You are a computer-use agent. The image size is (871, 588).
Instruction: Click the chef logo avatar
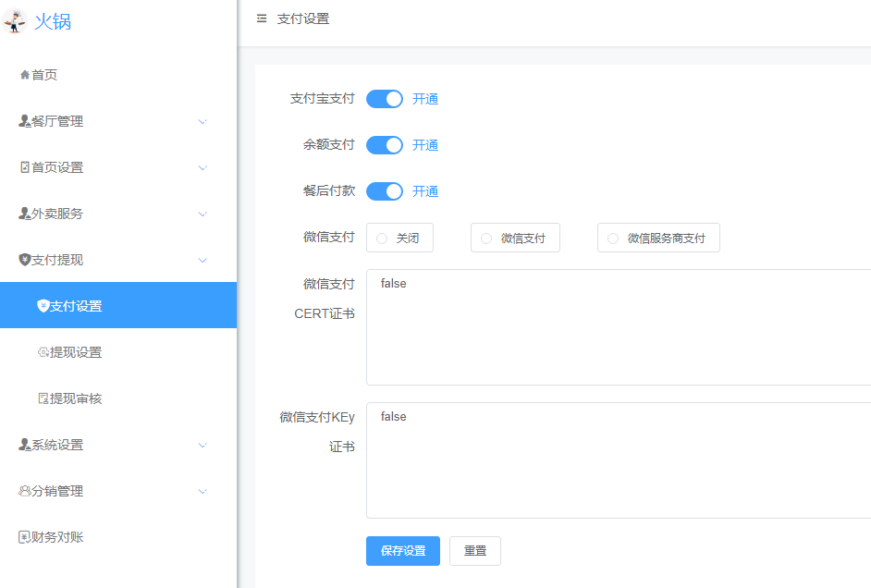[15, 21]
